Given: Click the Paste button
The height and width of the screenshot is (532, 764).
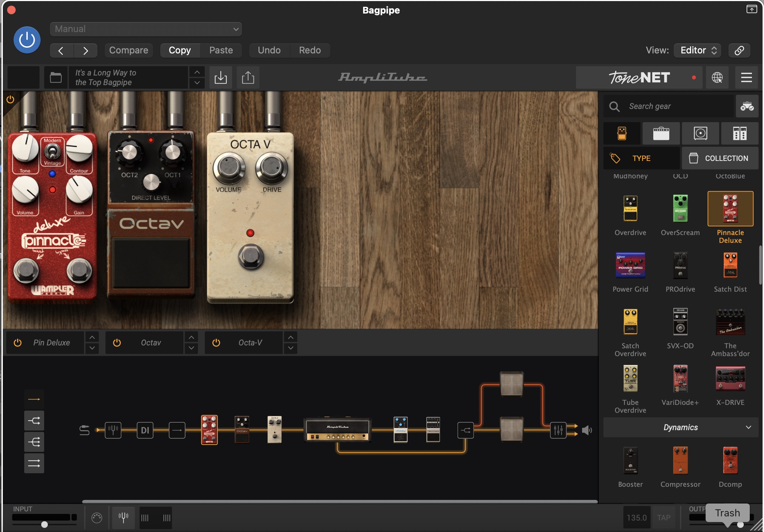Looking at the screenshot, I should click(221, 50).
